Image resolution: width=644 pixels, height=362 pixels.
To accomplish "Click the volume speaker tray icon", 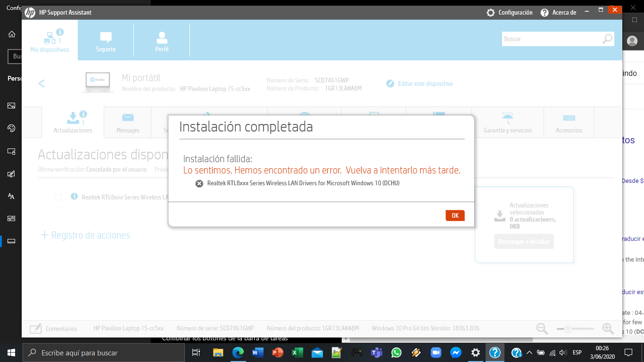I will pyautogui.click(x=564, y=352).
